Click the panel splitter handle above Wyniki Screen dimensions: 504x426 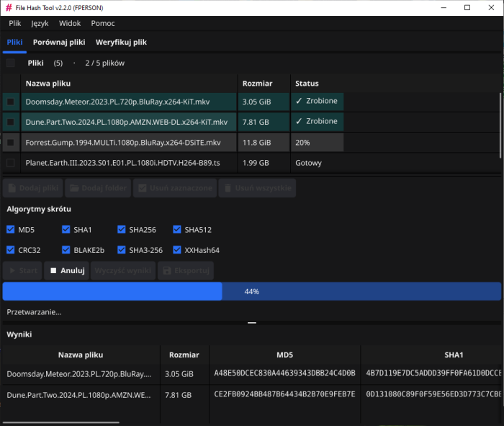(x=252, y=323)
